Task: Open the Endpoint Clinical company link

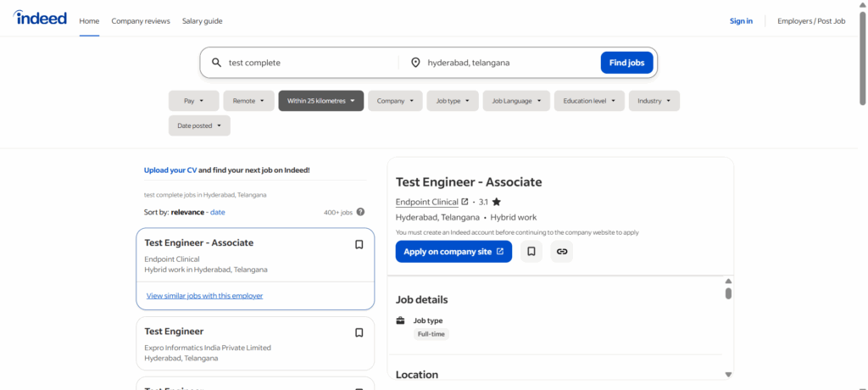Action: 427,202
